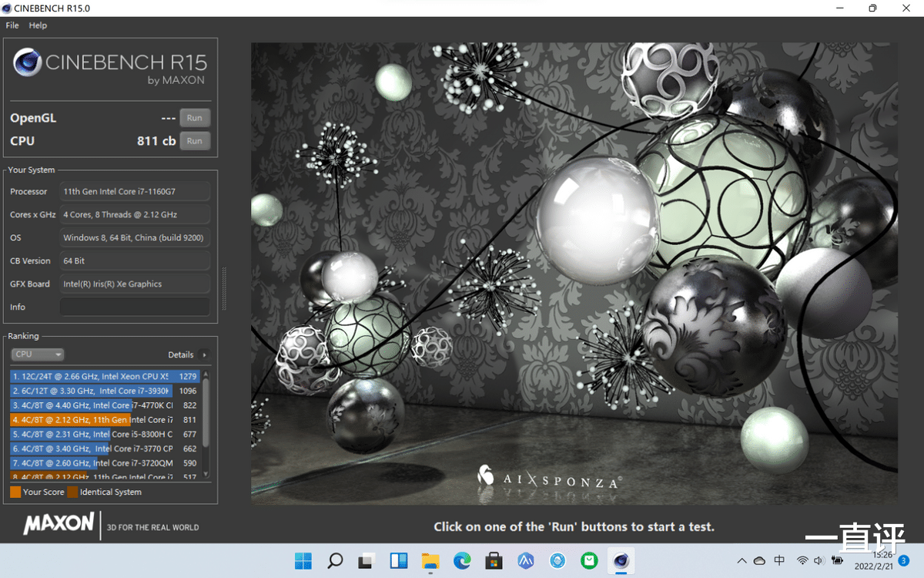Show hidden system tray icons chevron
The width and height of the screenshot is (924, 578).
(x=742, y=560)
